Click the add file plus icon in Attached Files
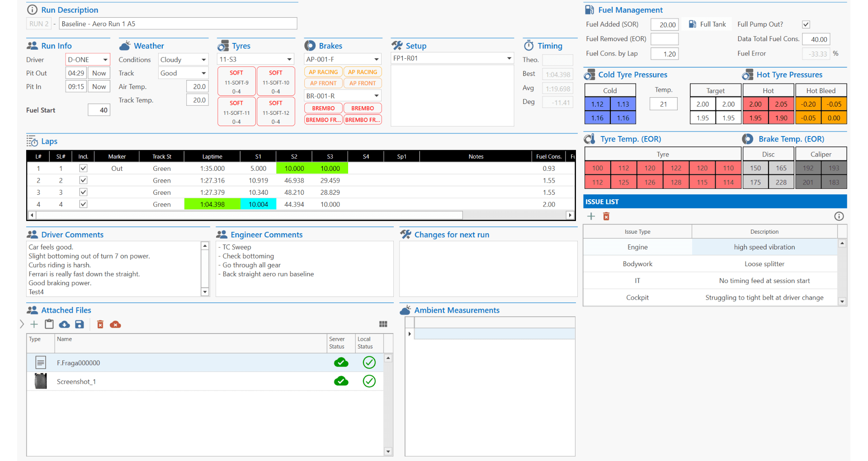The image size is (868, 461). point(34,324)
